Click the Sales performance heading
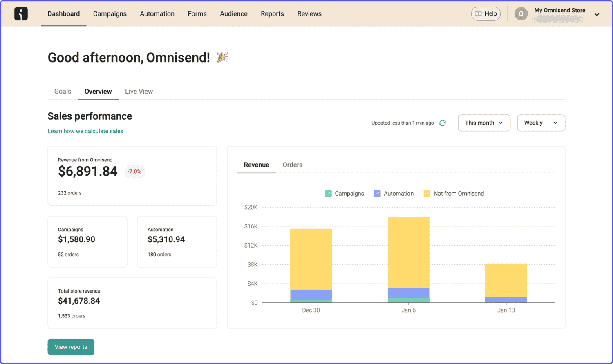 tap(90, 116)
